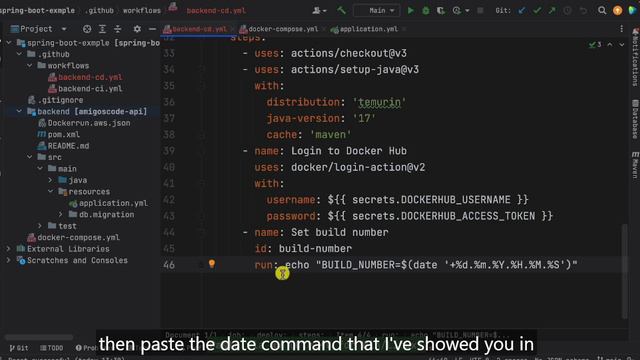Collapse the src folder
The width and height of the screenshot is (640, 360).
pyautogui.click(x=29, y=157)
